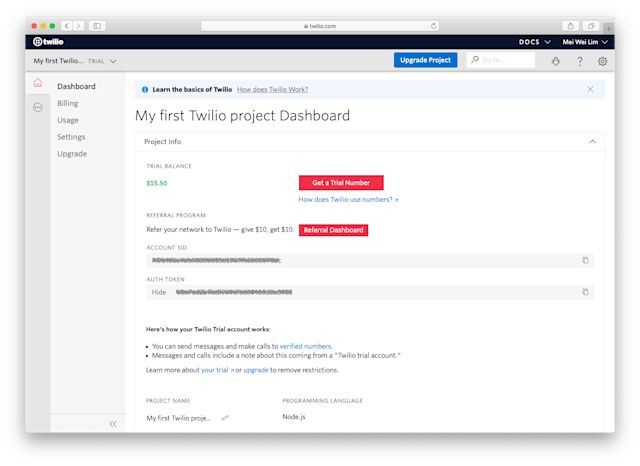The image size is (640, 466).
Task: Open the Twilio logo home link
Action: [48, 42]
